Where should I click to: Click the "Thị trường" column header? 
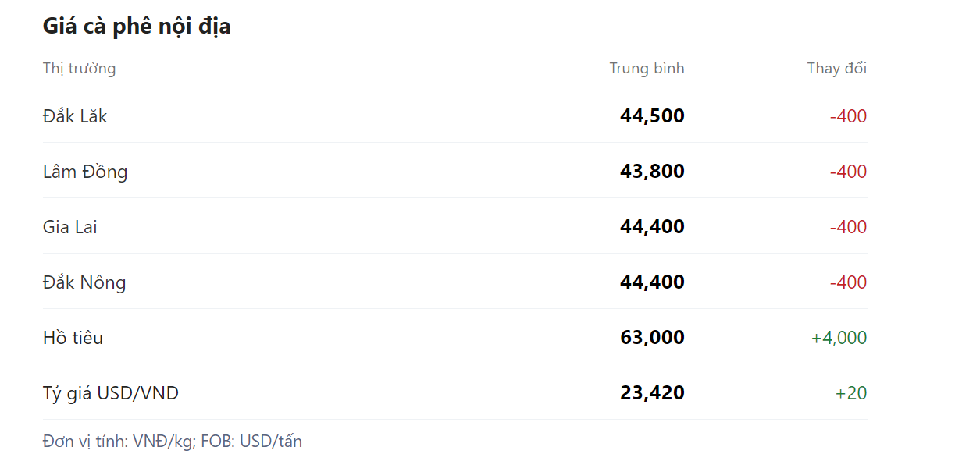(x=79, y=69)
